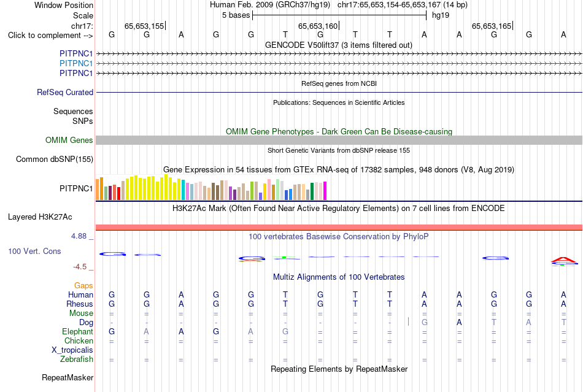Open 'H3K27Ac Mark' ENCODE track title
Screen dimensions: 583x392
(x=338, y=208)
